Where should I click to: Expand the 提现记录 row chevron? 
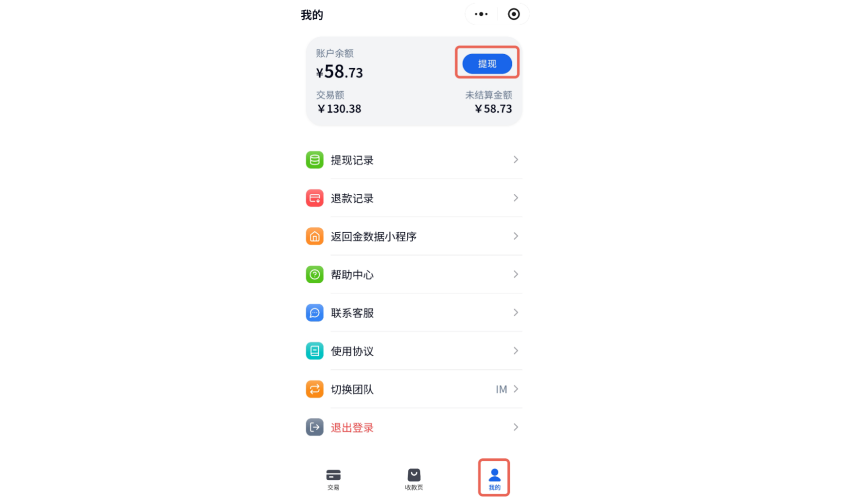pos(516,160)
